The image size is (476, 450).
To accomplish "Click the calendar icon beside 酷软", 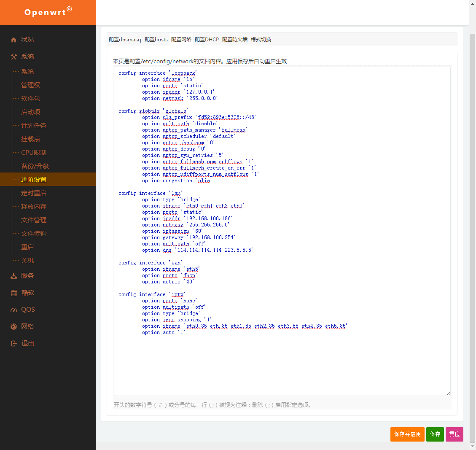I will tap(14, 293).
